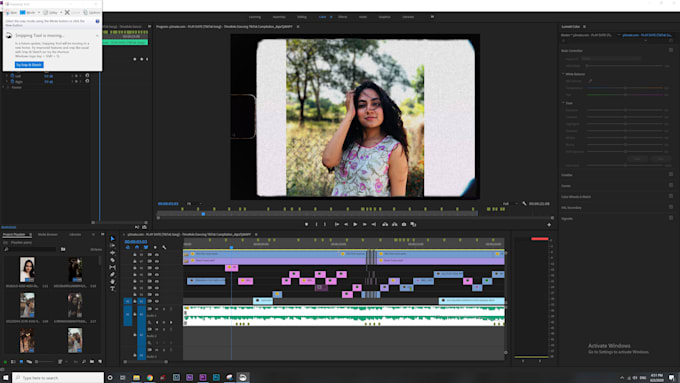Go to In point in program monitor

point(337,224)
